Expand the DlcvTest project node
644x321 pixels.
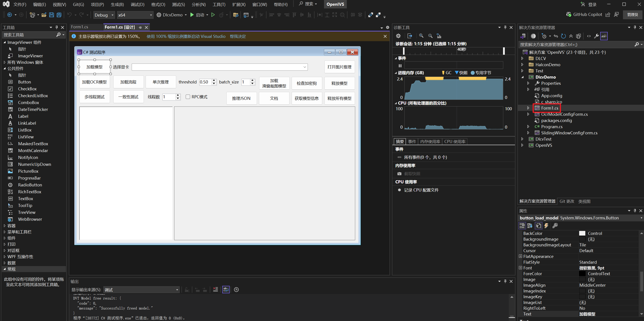pyautogui.click(x=522, y=139)
